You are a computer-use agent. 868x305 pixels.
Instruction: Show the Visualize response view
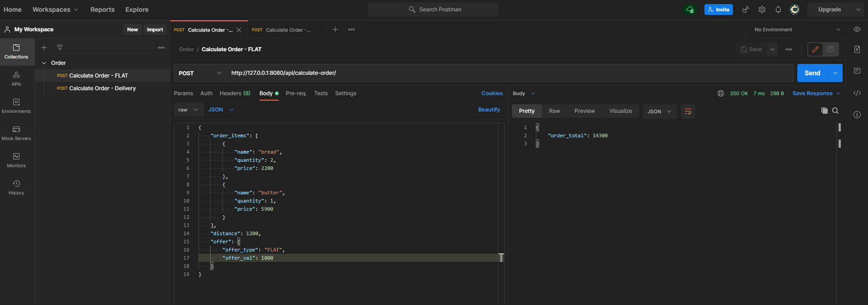click(621, 111)
